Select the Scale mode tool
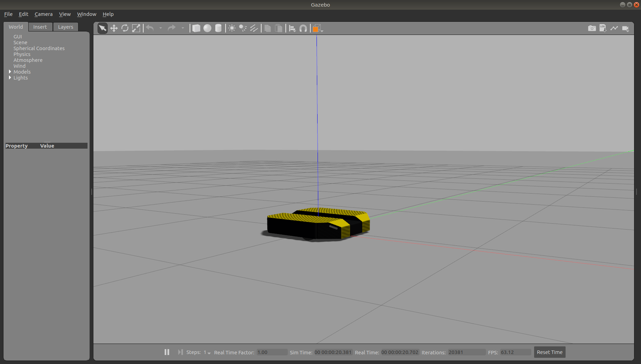641x364 pixels. click(x=136, y=28)
